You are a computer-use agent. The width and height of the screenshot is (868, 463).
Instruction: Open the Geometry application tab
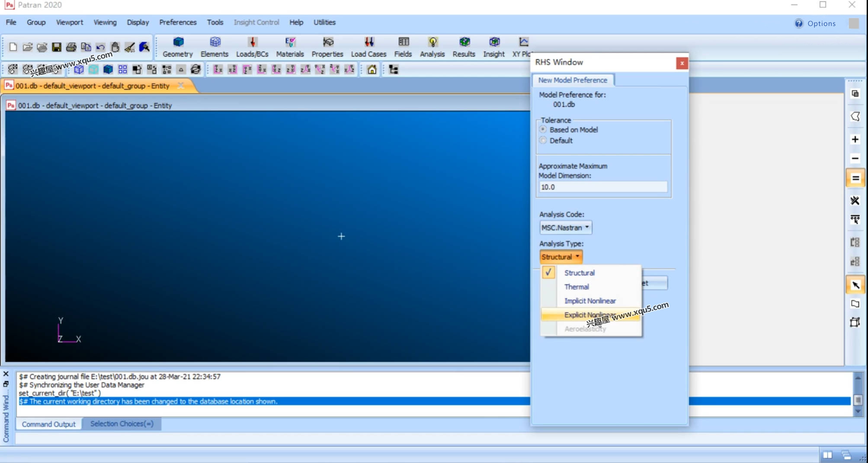(178, 47)
